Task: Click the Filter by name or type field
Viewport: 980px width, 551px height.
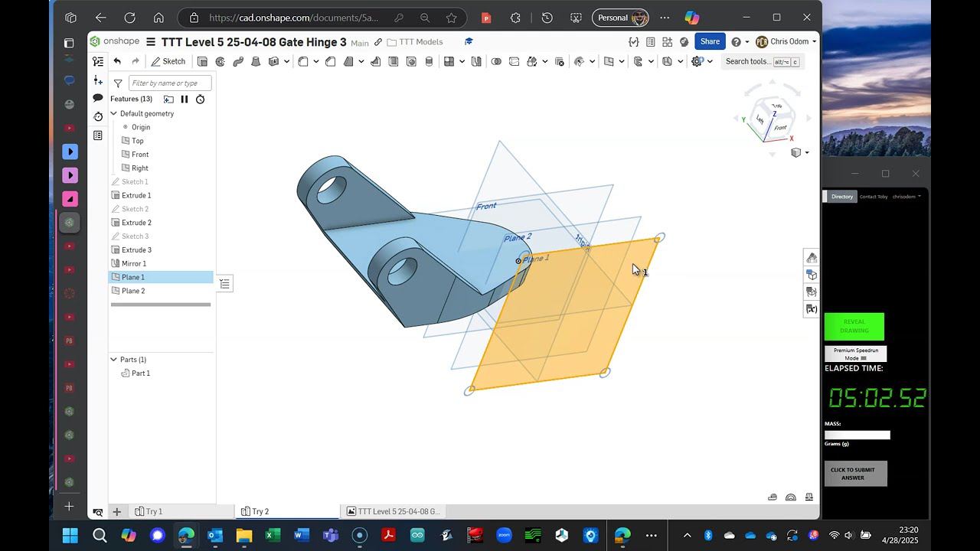Action: click(170, 83)
